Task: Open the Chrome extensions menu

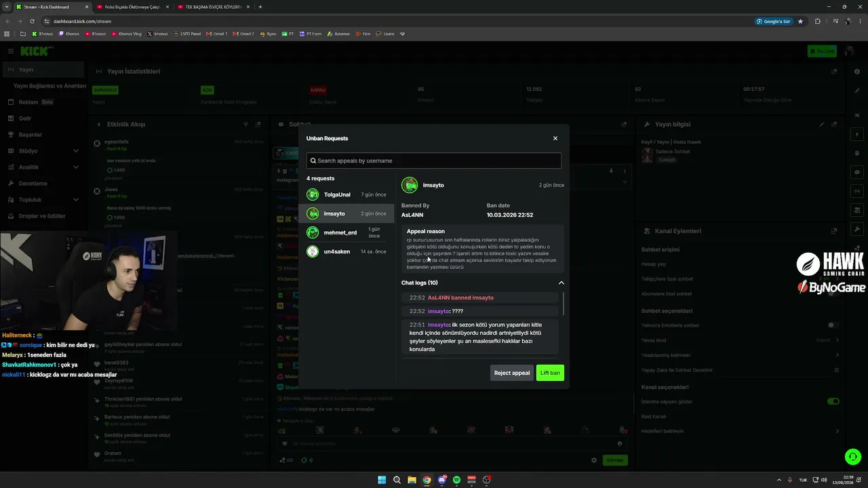Action: click(817, 21)
